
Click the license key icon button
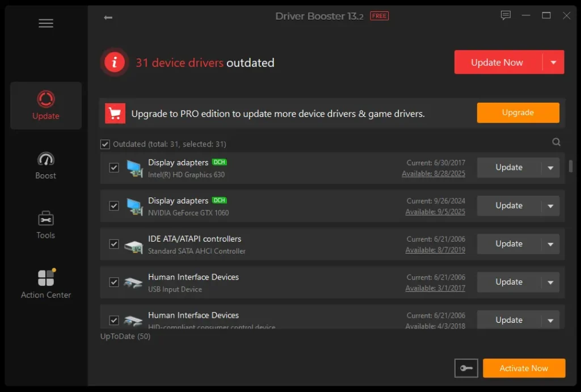click(x=466, y=368)
